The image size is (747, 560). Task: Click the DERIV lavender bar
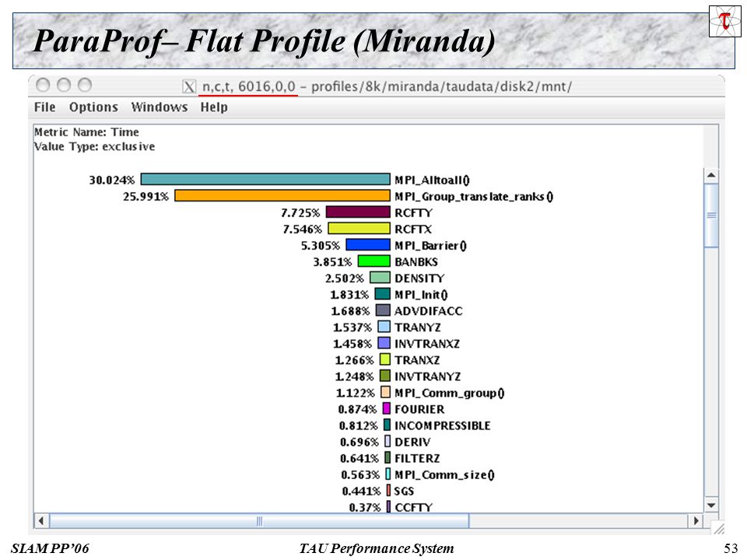(388, 441)
